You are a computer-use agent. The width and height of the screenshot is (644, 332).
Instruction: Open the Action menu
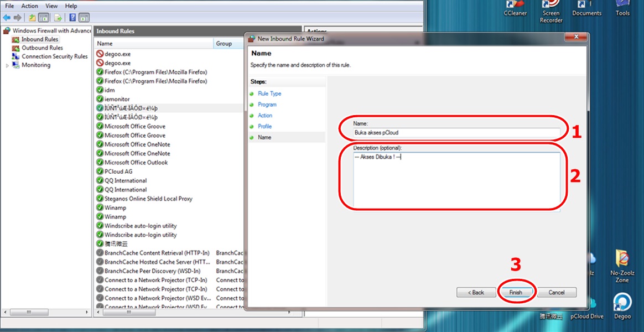tap(29, 6)
